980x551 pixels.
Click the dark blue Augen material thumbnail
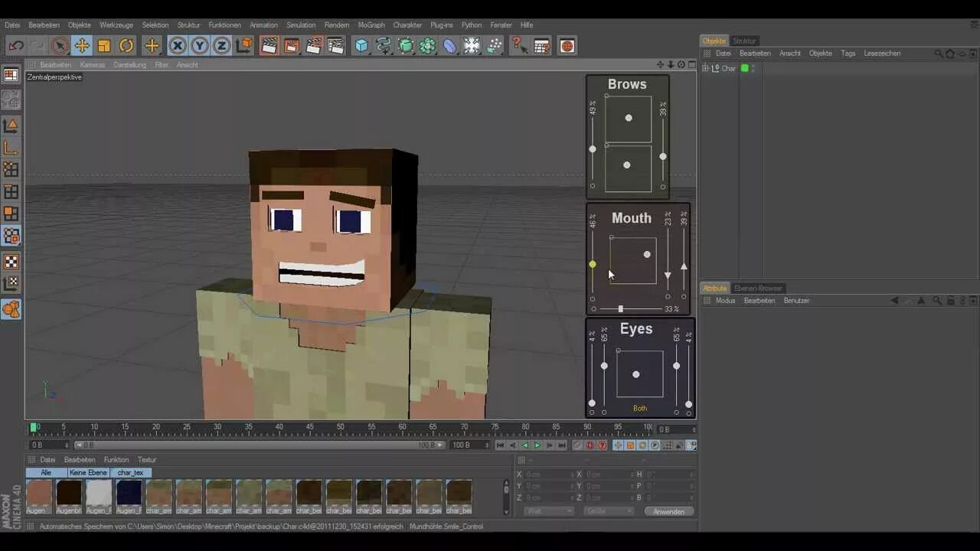(x=129, y=494)
